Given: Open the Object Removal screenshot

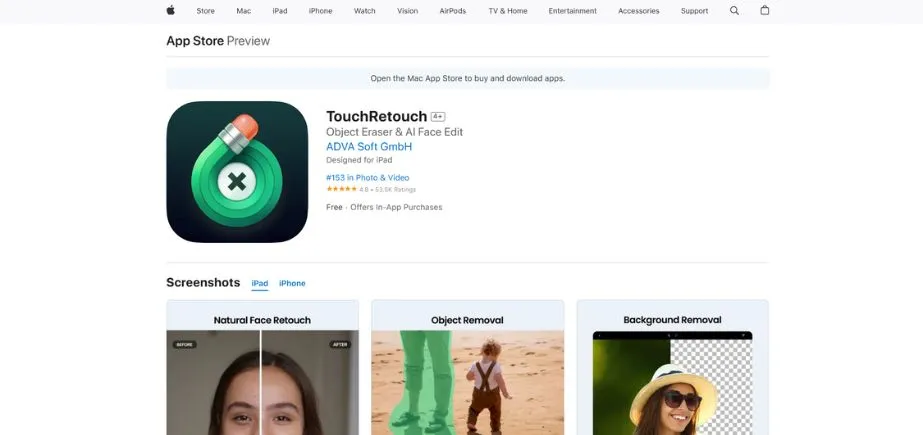Looking at the screenshot, I should [x=467, y=367].
